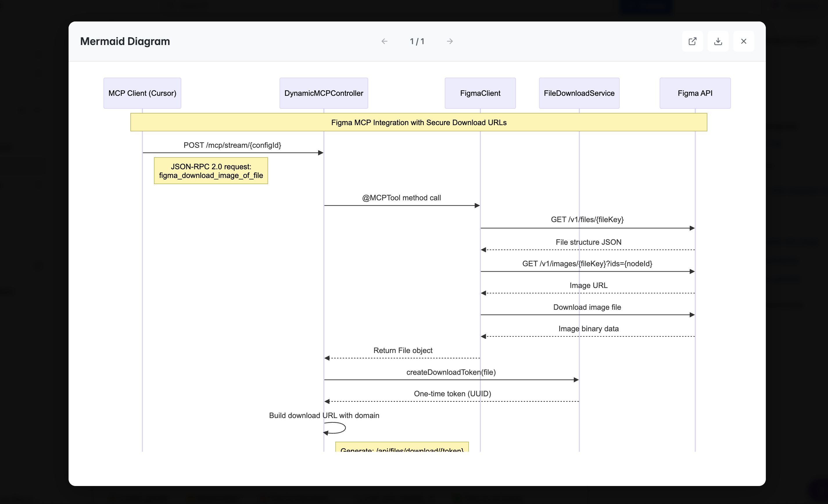Download the Mermaid diagram
The width and height of the screenshot is (828, 504).
click(x=718, y=41)
